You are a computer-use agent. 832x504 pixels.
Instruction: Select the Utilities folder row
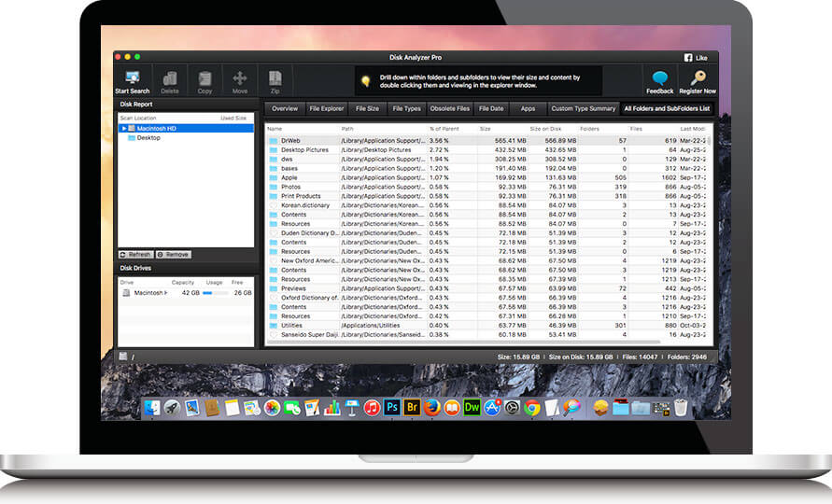pos(487,326)
